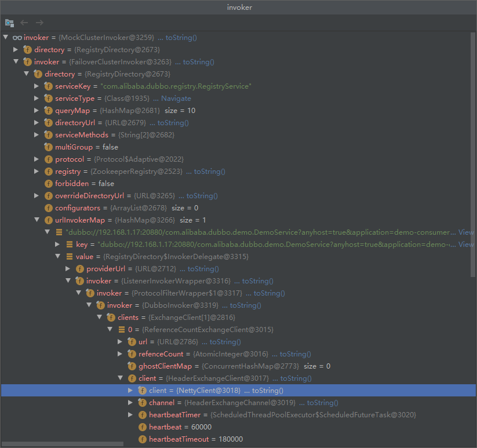This screenshot has height=448, width=477.
Task: Click field icon of FailoverClusterInvoker row
Action: click(27, 62)
